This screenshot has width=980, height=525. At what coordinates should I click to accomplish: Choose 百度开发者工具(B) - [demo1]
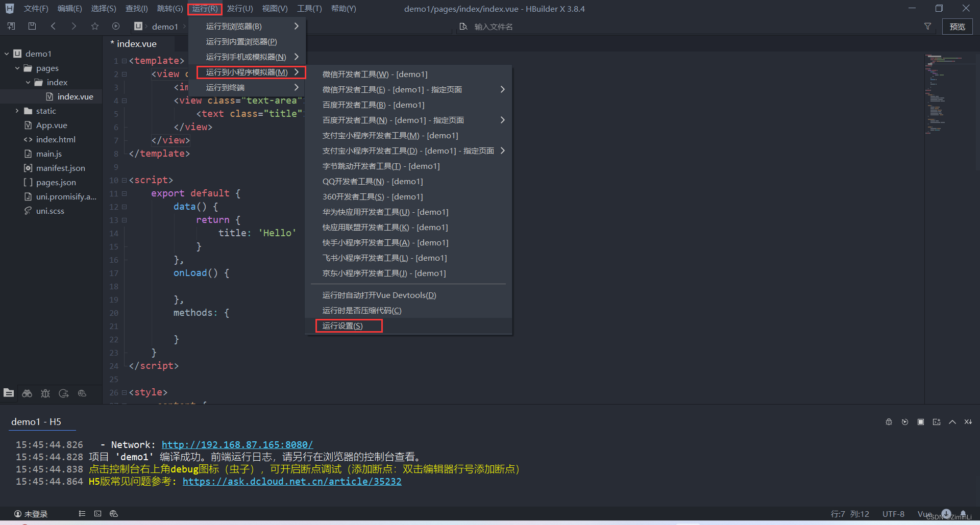point(408,105)
